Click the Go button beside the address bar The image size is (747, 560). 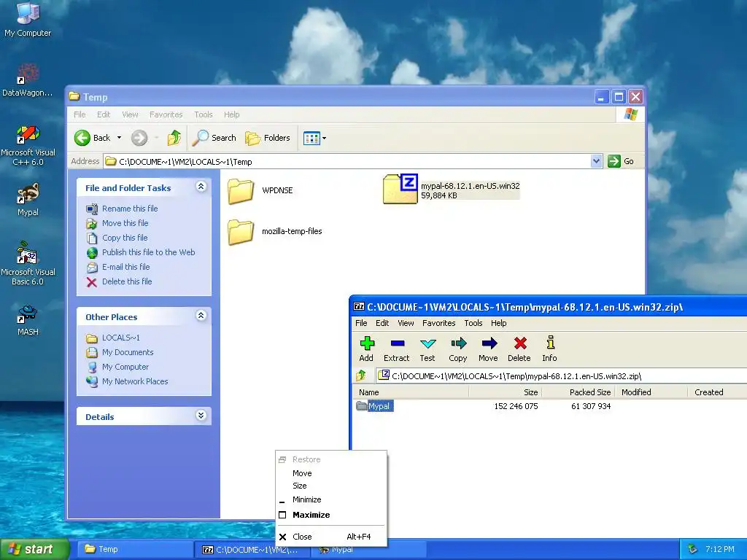pos(621,161)
